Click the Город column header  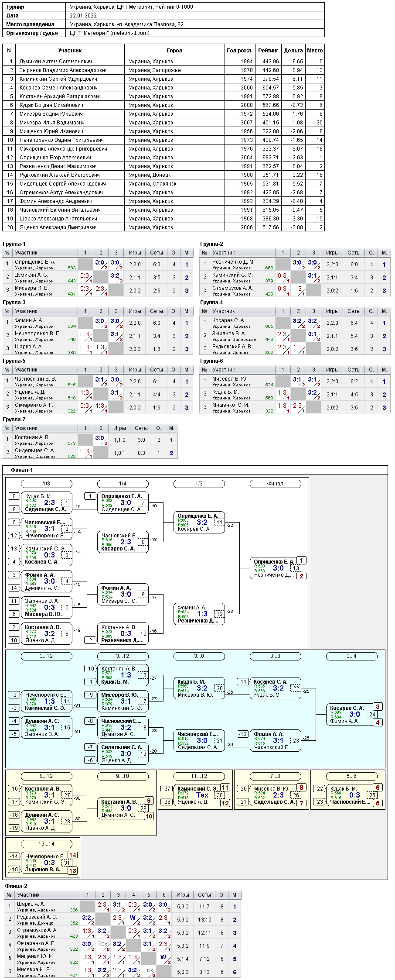174,51
